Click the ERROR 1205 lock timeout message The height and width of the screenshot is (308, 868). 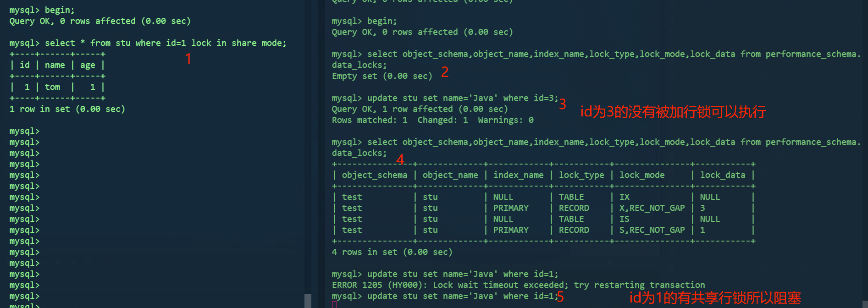click(518, 285)
